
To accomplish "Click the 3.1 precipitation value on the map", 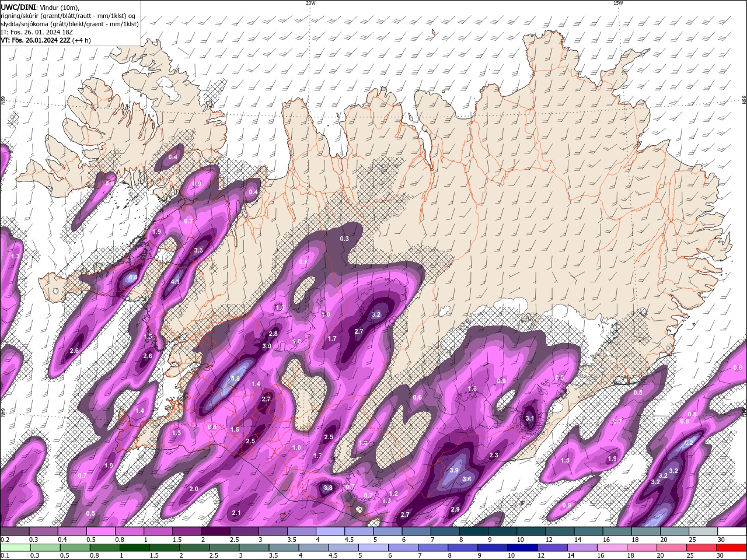I will (x=529, y=419).
